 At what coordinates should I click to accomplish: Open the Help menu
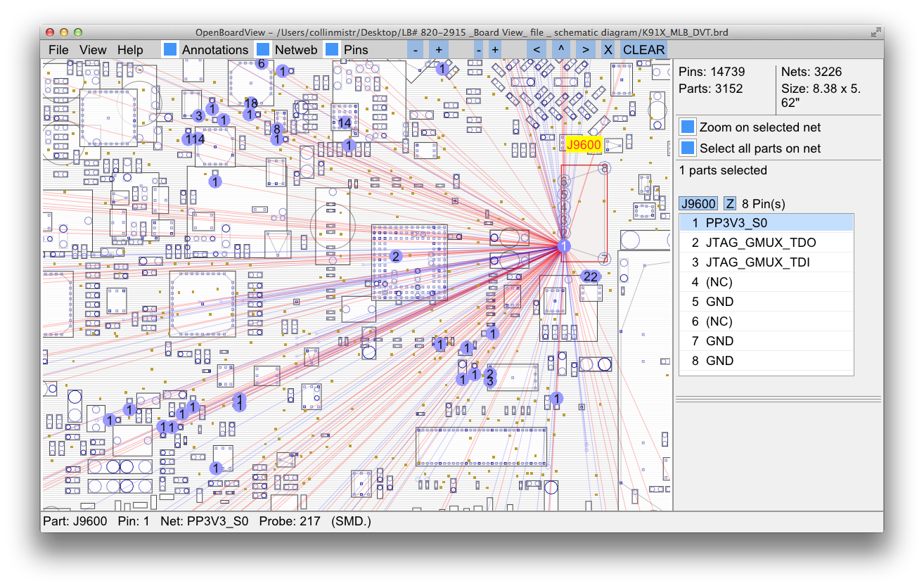point(130,50)
